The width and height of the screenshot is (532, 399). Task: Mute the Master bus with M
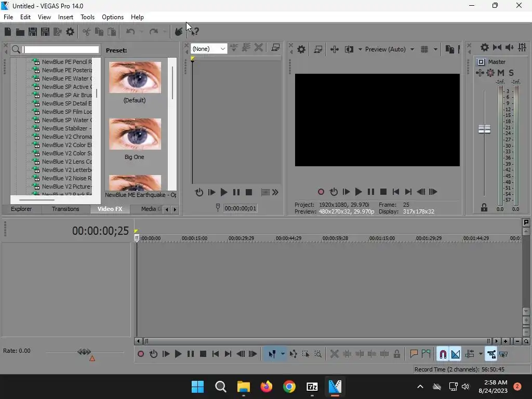tap(501, 73)
